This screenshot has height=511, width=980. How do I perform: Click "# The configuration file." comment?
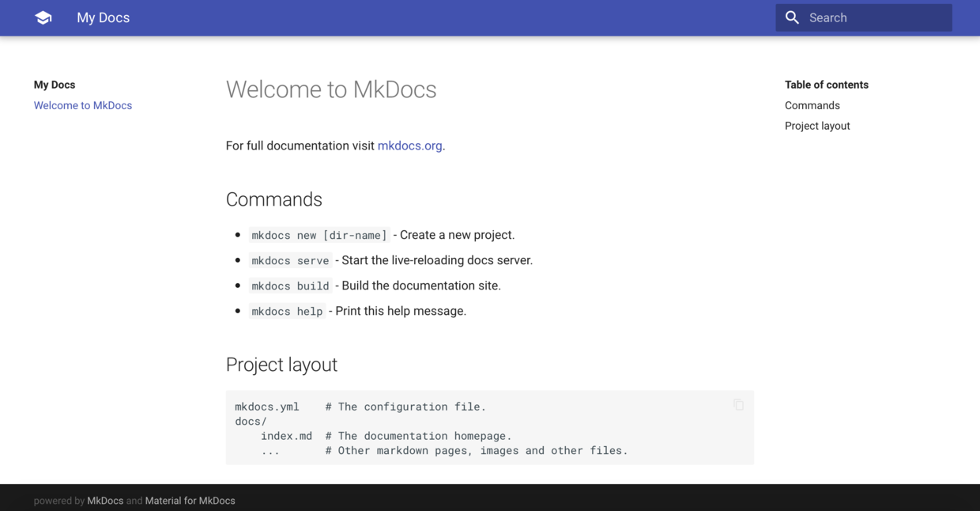click(405, 407)
